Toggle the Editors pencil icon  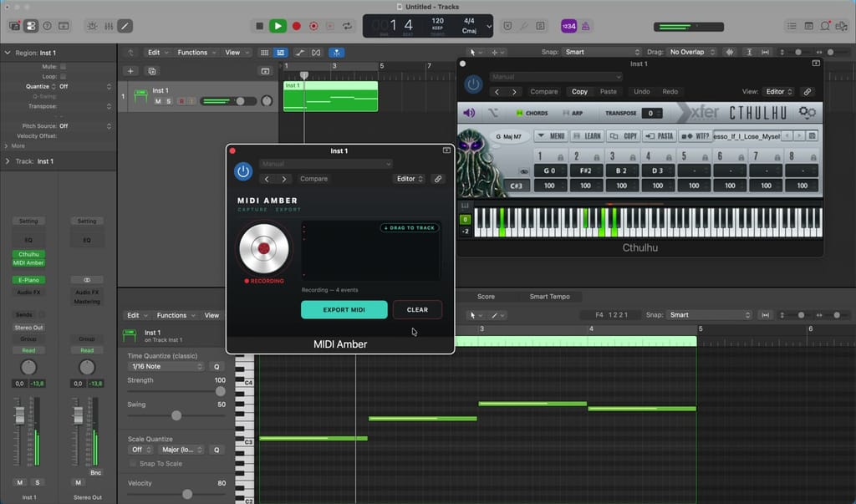125,26
